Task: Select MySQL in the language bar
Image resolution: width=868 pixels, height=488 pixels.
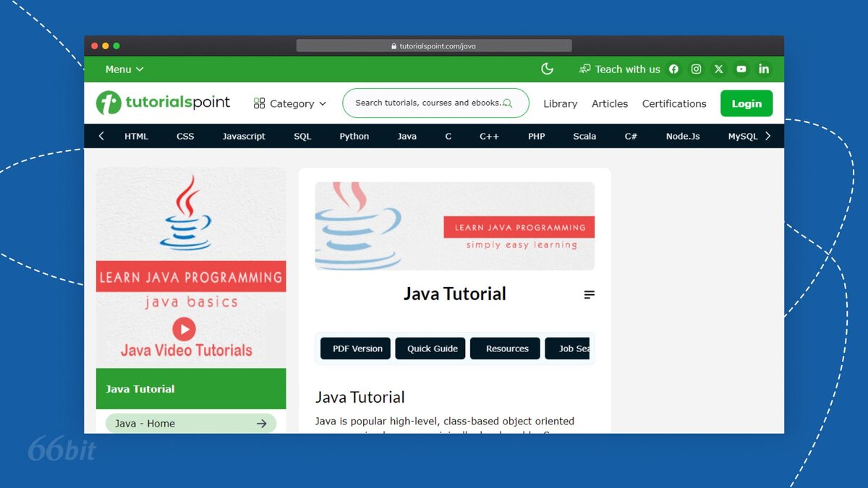Action: point(743,136)
